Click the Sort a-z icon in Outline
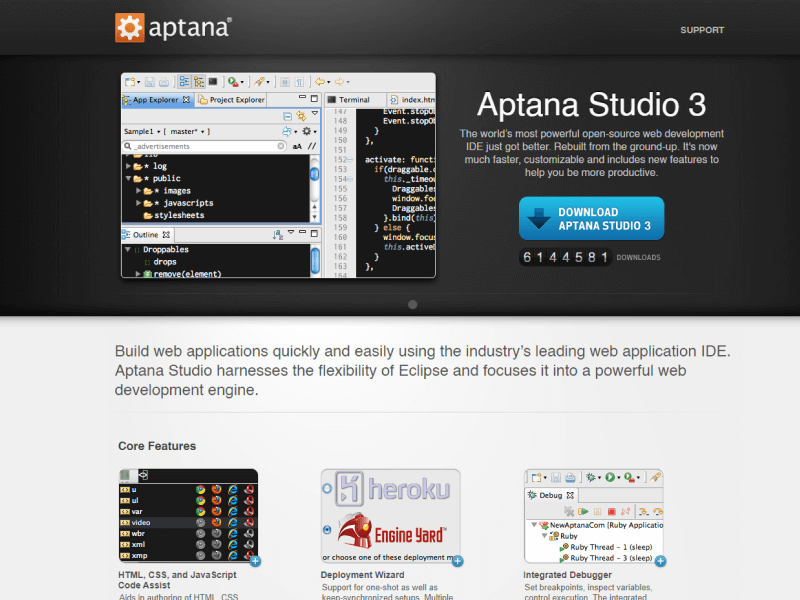Viewport: 800px width, 600px height. (278, 235)
